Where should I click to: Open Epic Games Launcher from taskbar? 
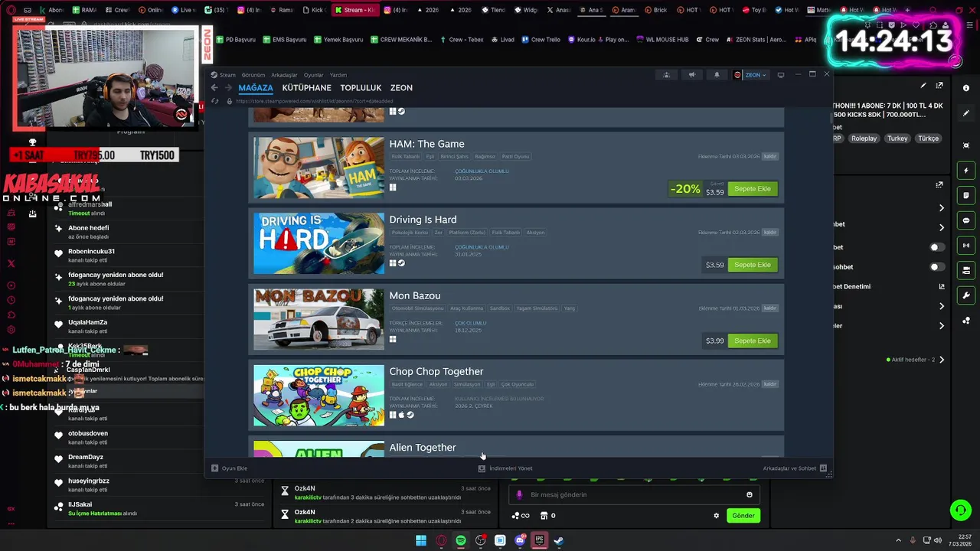coord(540,540)
